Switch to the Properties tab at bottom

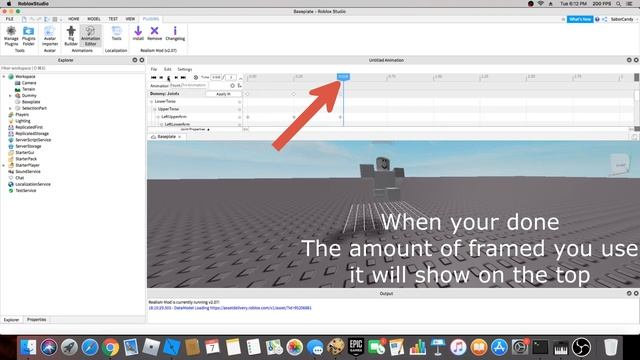click(x=36, y=320)
